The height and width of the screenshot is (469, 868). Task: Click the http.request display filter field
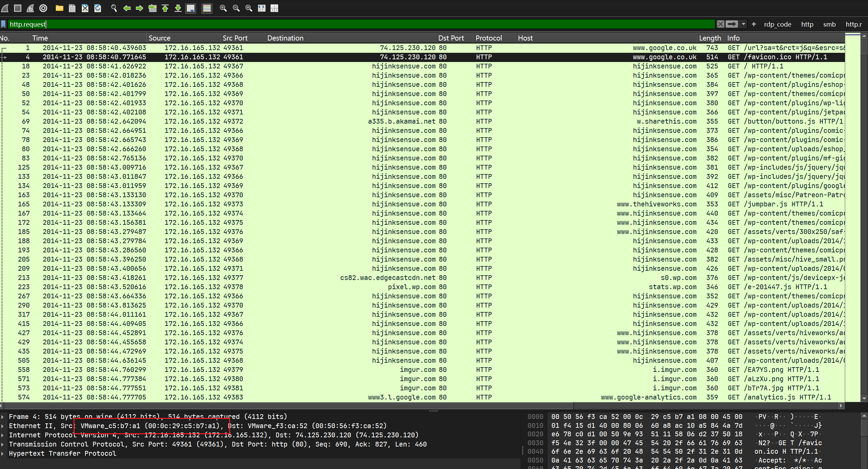[361, 24]
